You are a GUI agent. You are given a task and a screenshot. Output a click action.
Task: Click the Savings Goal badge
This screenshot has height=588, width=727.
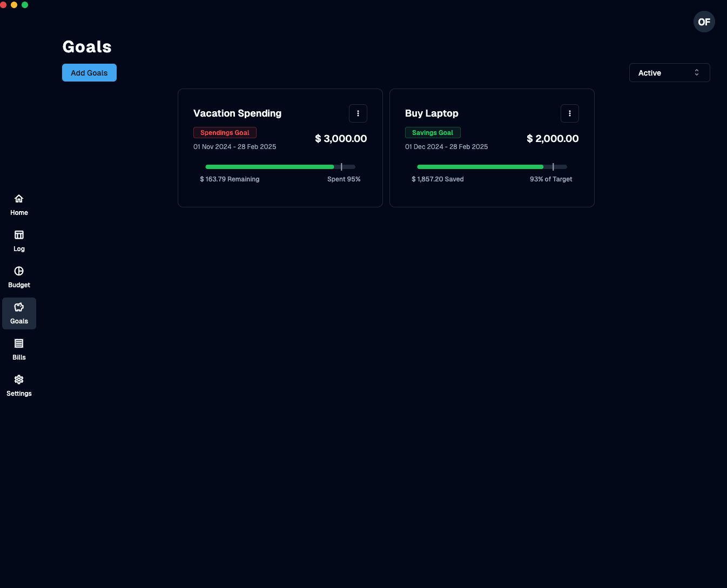433,132
